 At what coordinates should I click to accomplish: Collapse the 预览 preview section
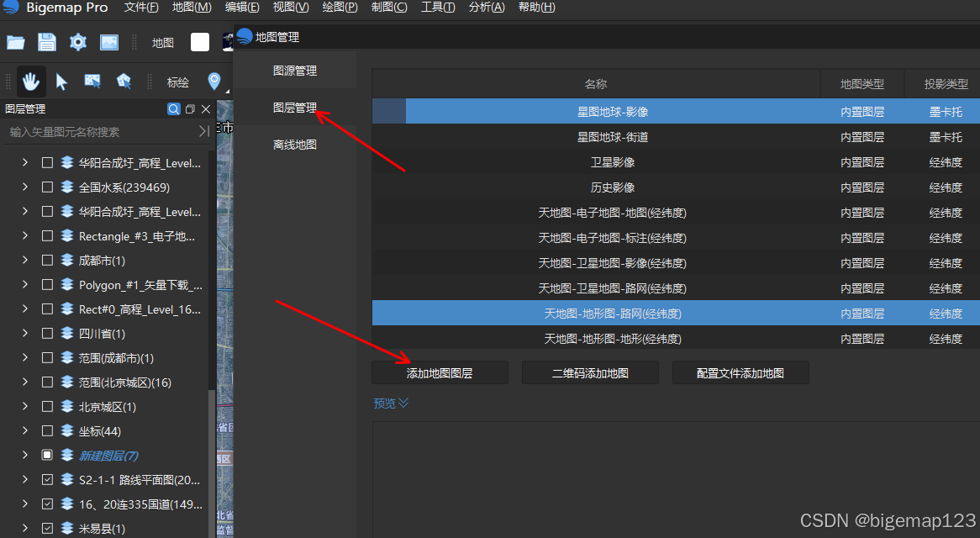pyautogui.click(x=391, y=403)
